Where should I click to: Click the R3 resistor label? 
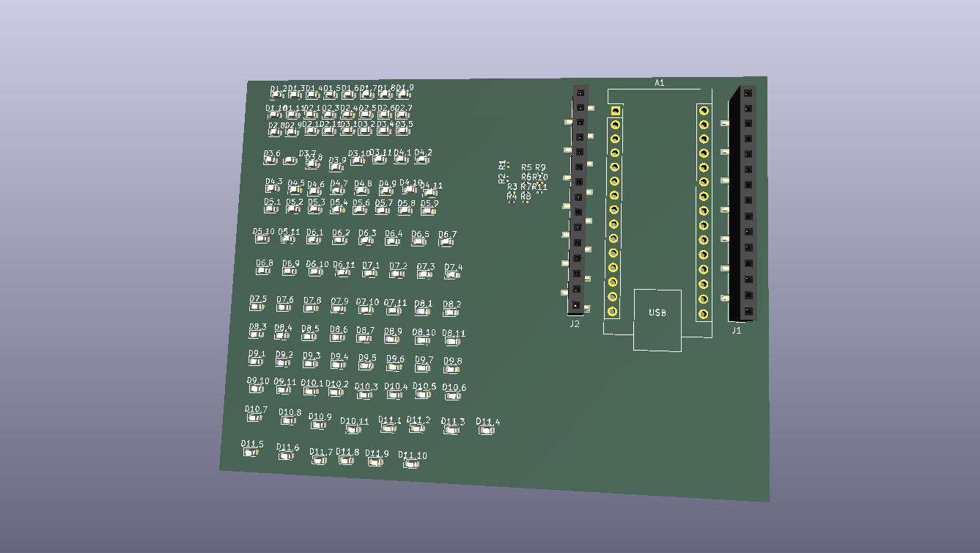[x=512, y=187]
